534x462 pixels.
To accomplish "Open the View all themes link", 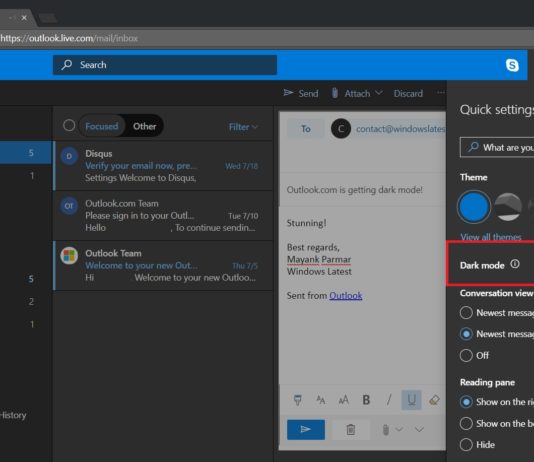I will tap(491, 237).
